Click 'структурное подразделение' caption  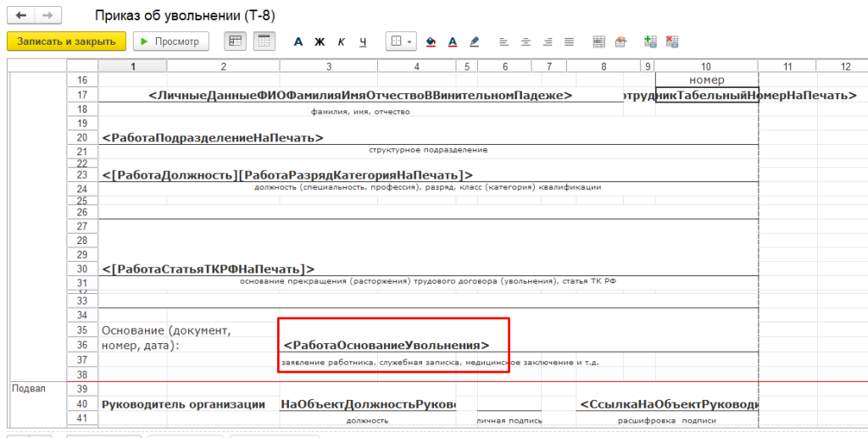click(x=428, y=150)
